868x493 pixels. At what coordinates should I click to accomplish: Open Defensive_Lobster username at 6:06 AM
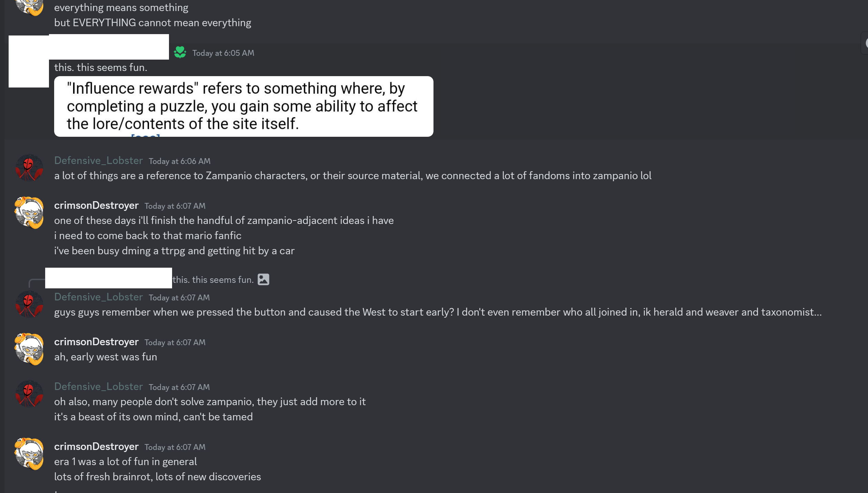pos(98,161)
